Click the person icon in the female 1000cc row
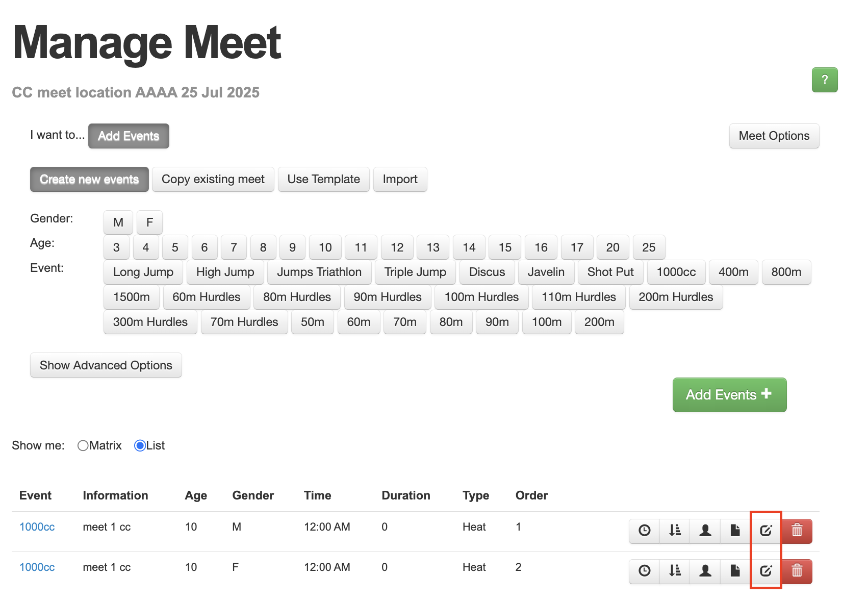The height and width of the screenshot is (601, 868). (705, 571)
